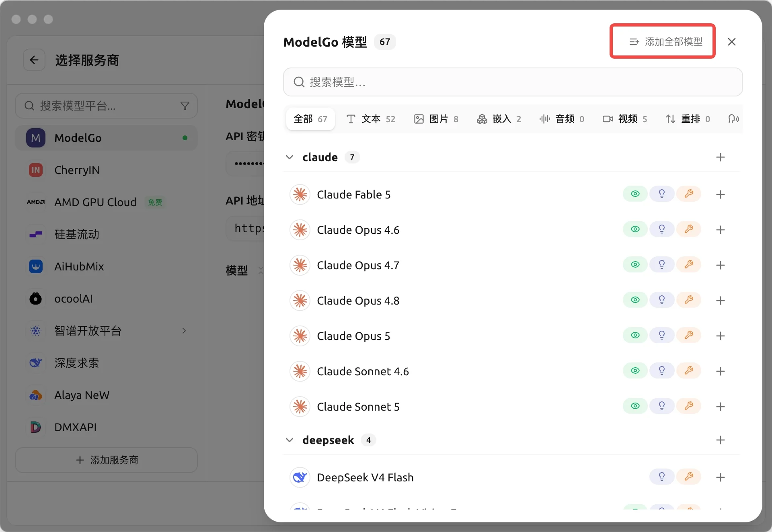Image resolution: width=772 pixels, height=532 pixels.
Task: Add Claude Opus 5 with its plus icon
Action: [x=720, y=336]
